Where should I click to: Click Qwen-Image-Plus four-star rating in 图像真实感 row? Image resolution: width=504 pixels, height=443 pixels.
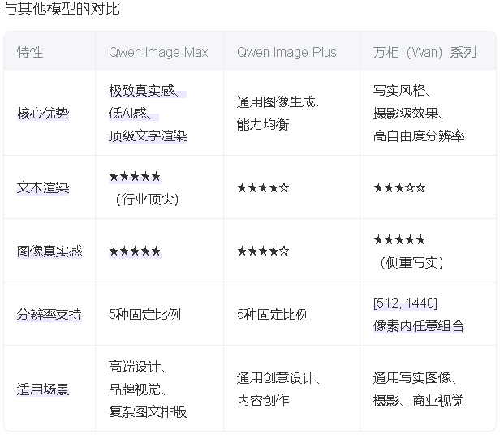263,251
